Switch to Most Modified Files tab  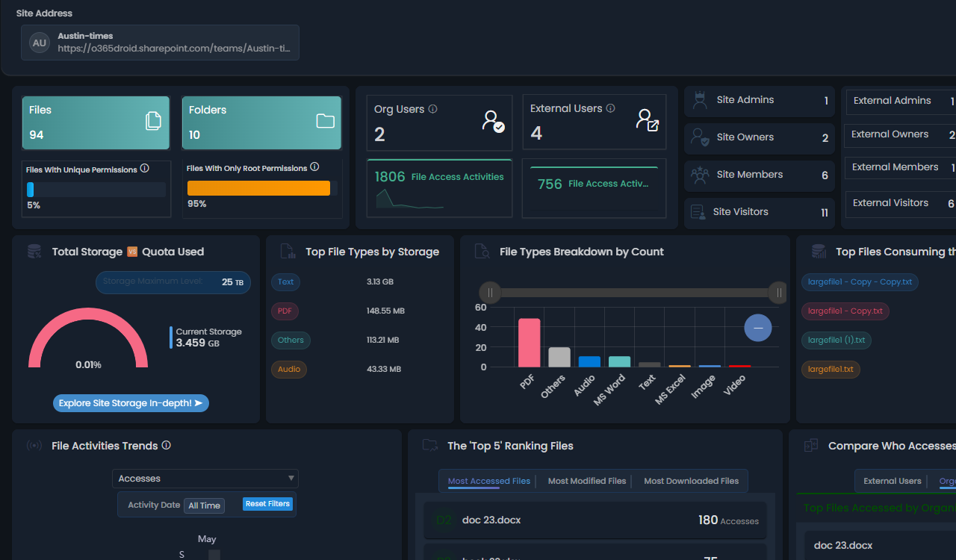[587, 481]
